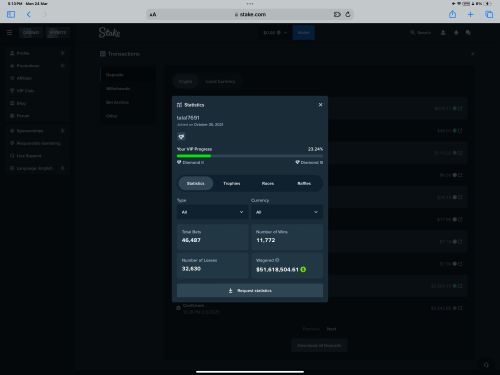Click Next pagination link
Viewport: 500px width, 375px height.
[x=331, y=329]
